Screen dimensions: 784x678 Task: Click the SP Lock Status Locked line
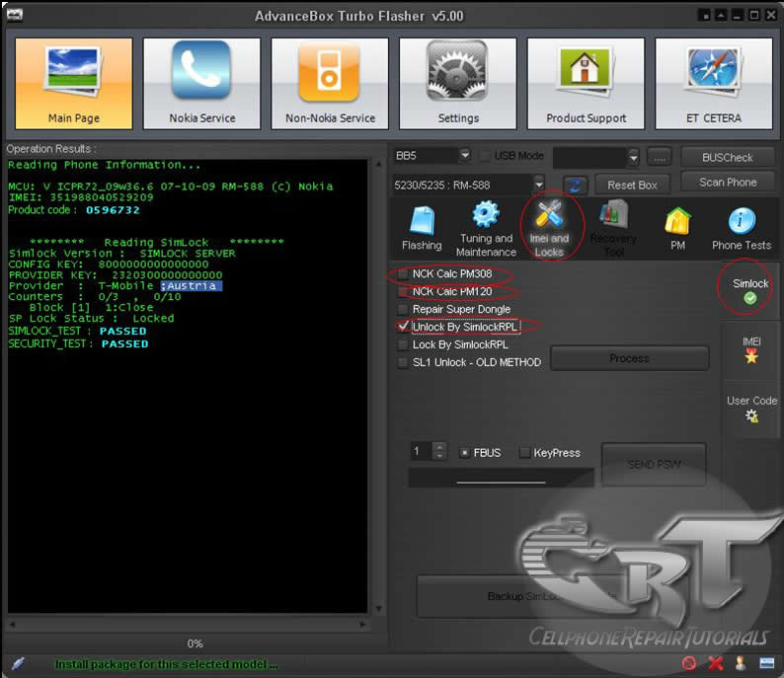[x=92, y=318]
